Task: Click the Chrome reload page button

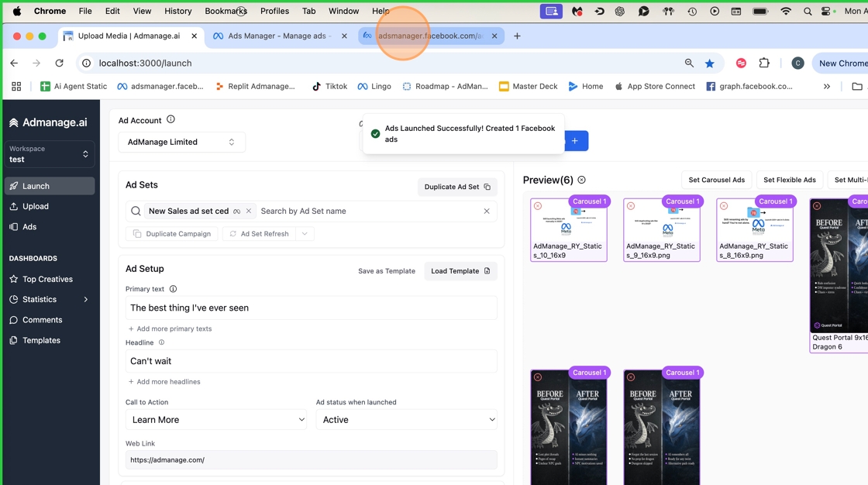Action: (59, 64)
